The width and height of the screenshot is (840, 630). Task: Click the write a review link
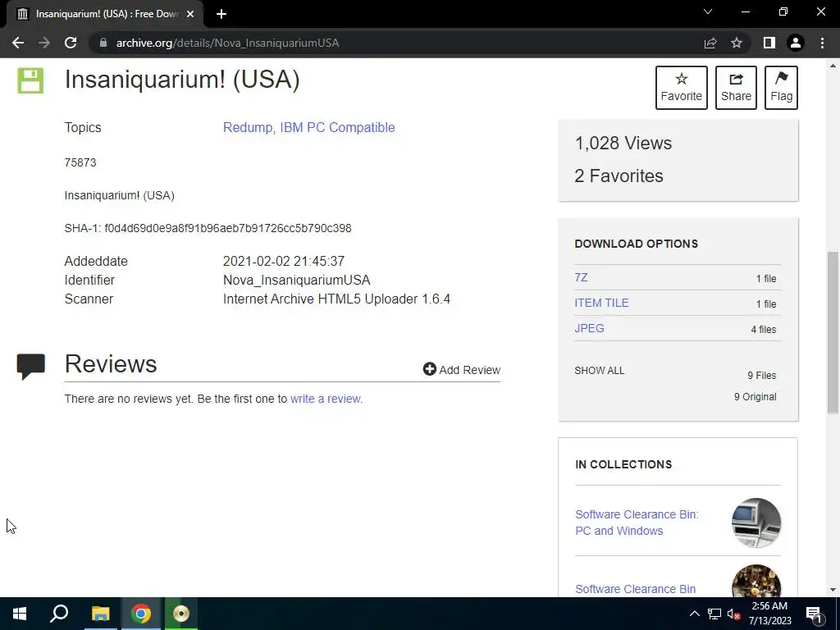(325, 399)
